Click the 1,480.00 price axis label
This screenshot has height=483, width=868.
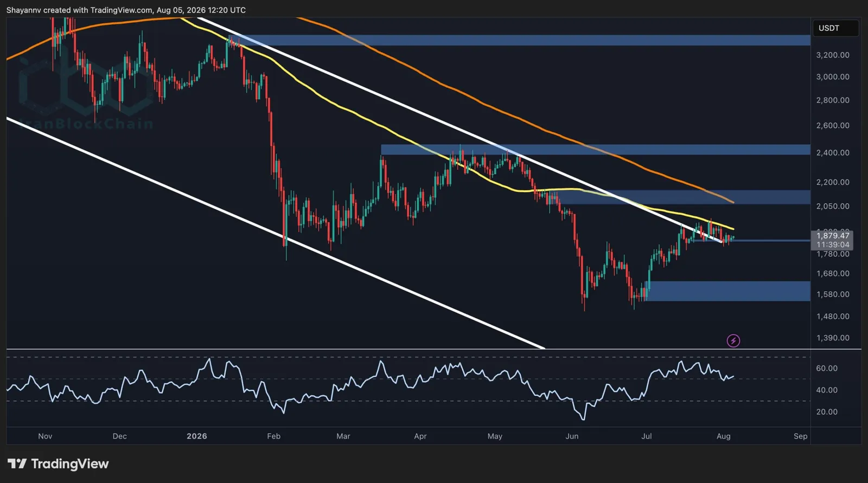coord(833,316)
